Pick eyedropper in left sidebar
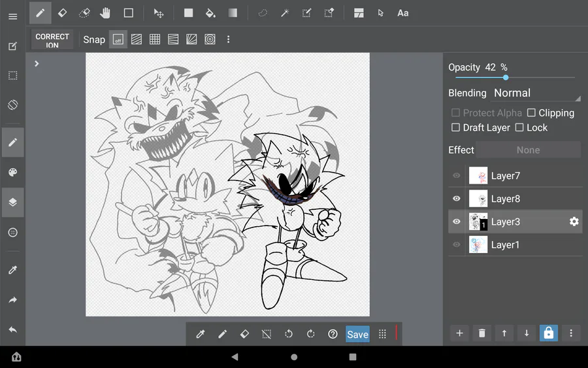 13,270
